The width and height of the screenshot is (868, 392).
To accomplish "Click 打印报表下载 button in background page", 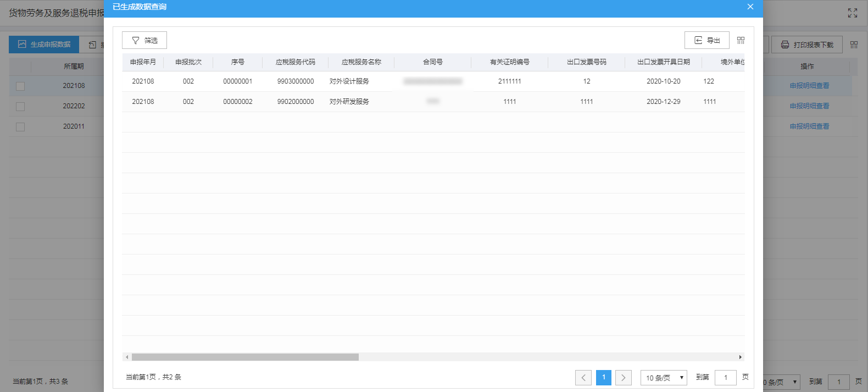I will coord(807,45).
